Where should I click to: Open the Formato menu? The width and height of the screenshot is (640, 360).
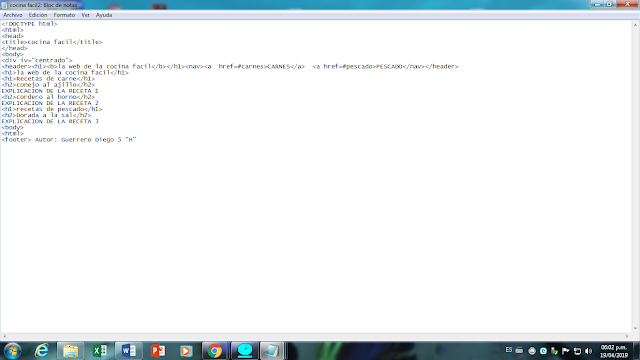click(64, 15)
